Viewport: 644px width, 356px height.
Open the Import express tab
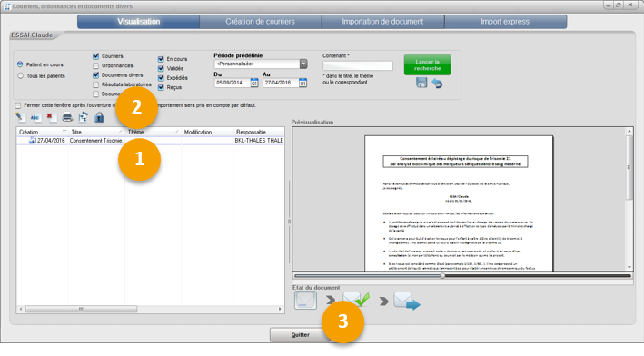click(505, 22)
